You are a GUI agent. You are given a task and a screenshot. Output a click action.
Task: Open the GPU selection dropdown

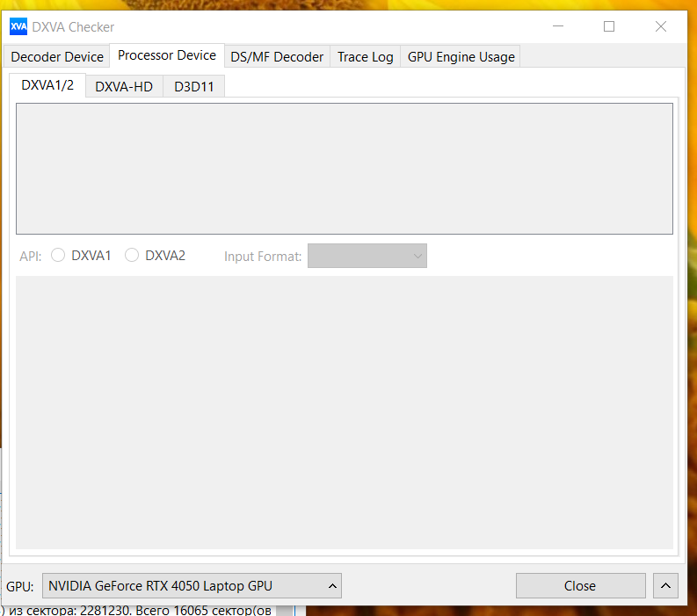pos(192,586)
